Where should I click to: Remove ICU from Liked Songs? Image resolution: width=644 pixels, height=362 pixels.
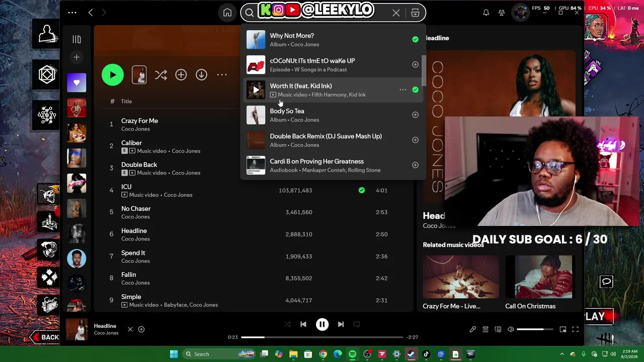pos(361,190)
